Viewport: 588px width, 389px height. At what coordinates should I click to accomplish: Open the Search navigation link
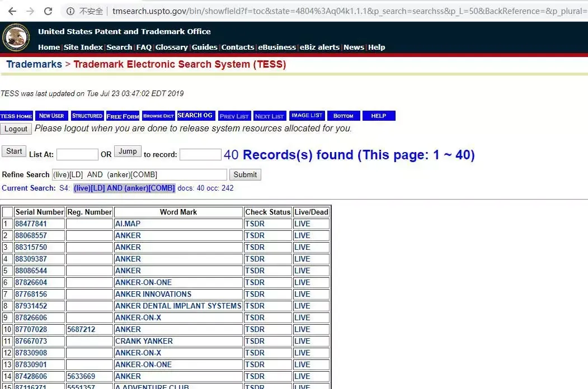(119, 47)
